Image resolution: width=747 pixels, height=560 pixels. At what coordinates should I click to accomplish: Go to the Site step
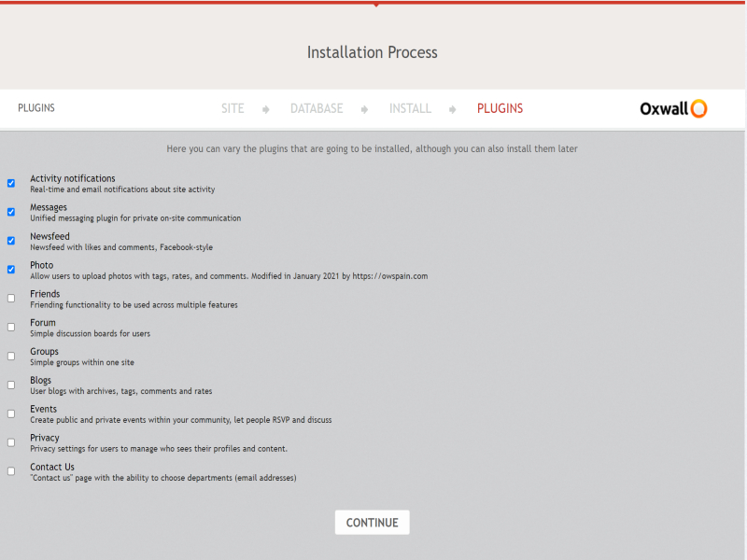coord(233,108)
